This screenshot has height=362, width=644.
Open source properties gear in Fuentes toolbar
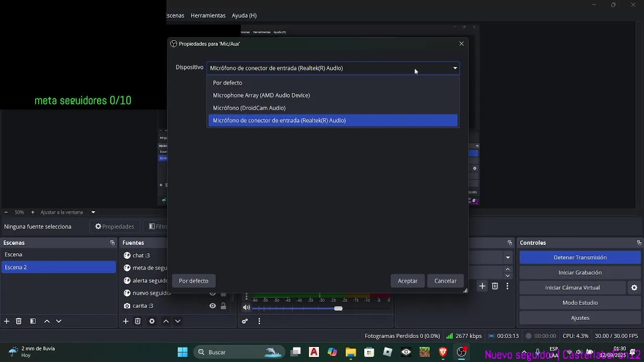152,321
